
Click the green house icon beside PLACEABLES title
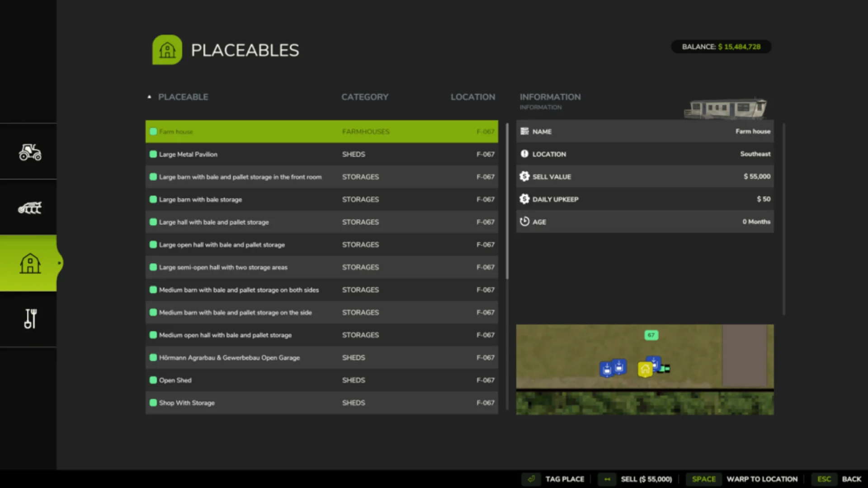point(166,49)
